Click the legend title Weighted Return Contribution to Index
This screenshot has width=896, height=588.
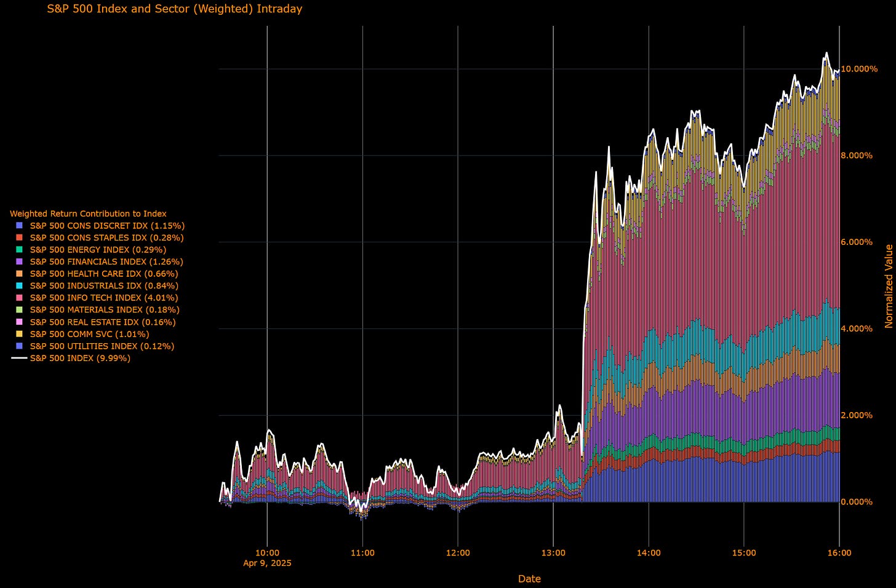click(x=88, y=213)
